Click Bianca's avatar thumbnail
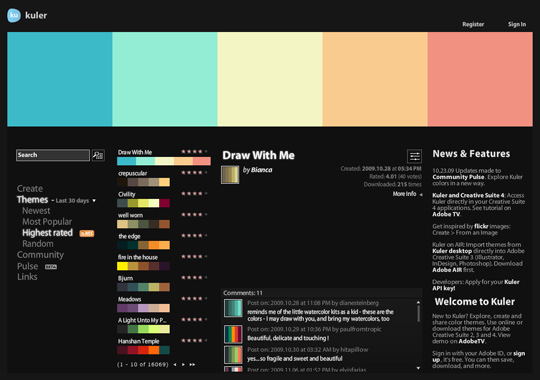 click(230, 175)
